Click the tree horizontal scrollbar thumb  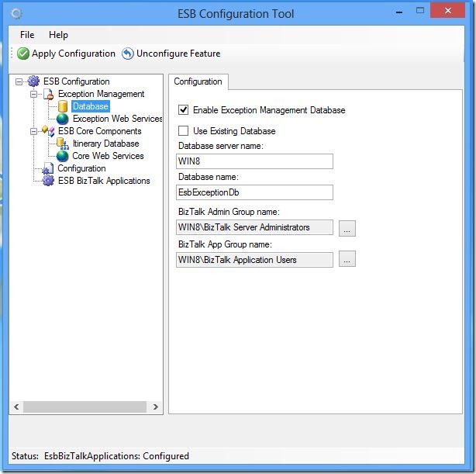coord(85,407)
